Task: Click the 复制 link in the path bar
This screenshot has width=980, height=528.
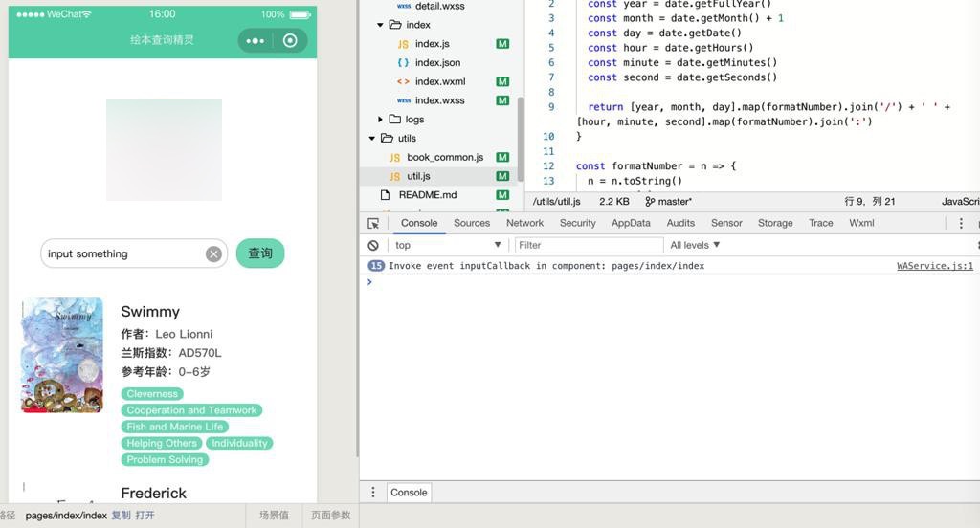Action: pyautogui.click(x=122, y=516)
